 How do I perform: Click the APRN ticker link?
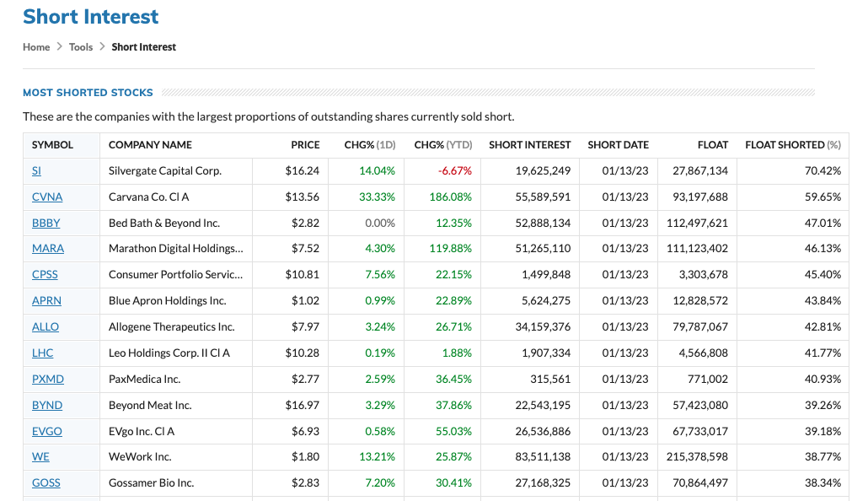pos(46,301)
